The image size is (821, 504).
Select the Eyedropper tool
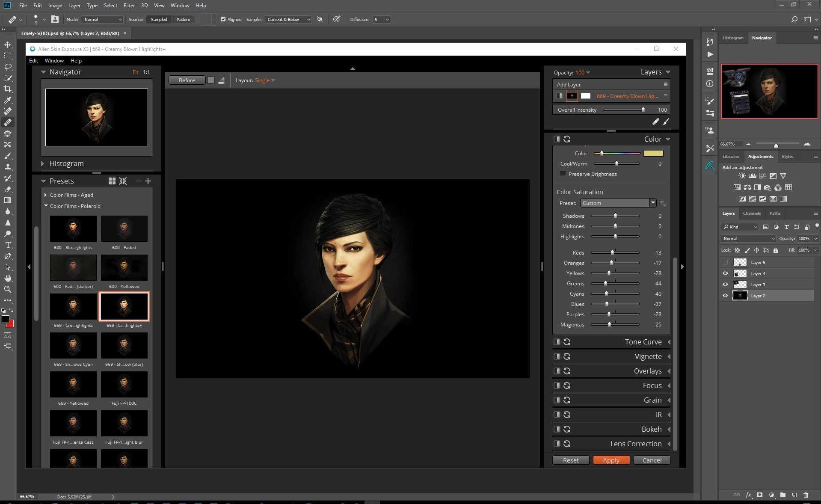(x=8, y=100)
